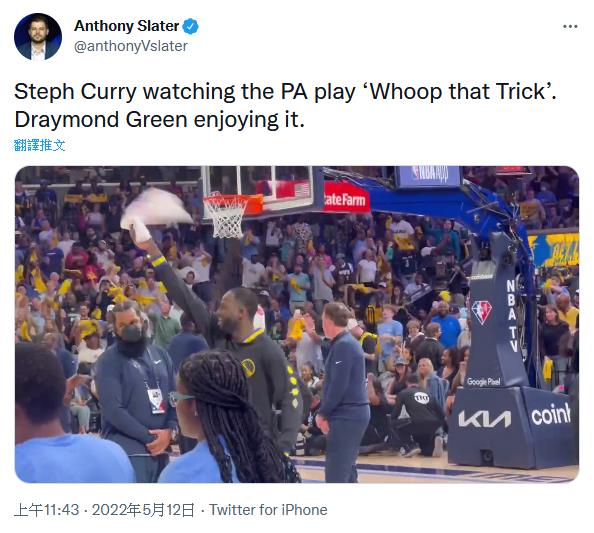Click the second line 'Draymond Green enjoying it'
The width and height of the screenshot is (594, 533).
(x=159, y=120)
